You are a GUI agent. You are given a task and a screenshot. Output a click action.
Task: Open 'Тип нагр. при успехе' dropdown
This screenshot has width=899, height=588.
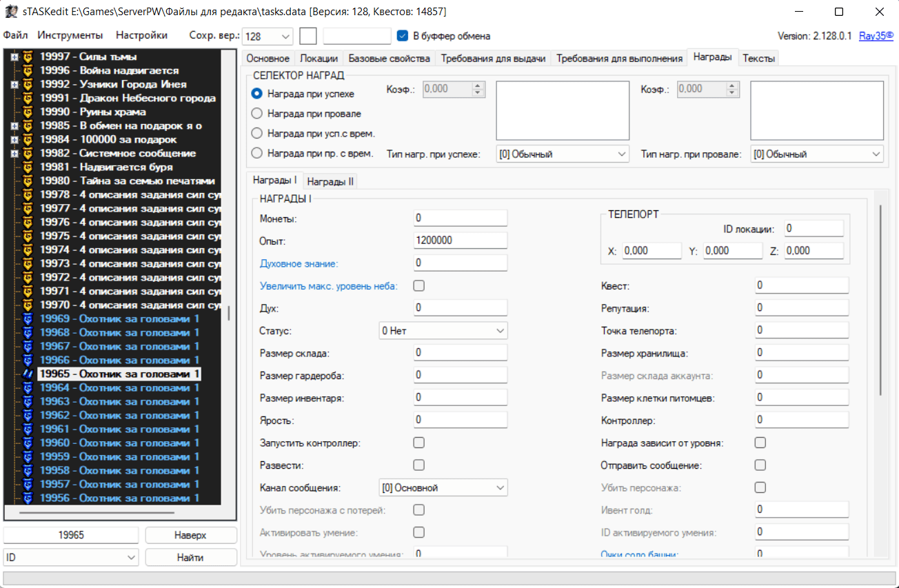pos(563,154)
